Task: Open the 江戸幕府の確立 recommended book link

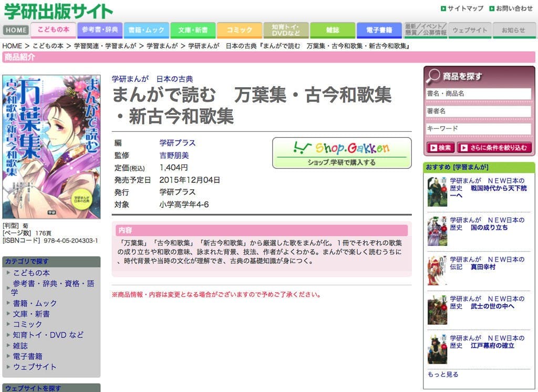Action: click(487, 342)
